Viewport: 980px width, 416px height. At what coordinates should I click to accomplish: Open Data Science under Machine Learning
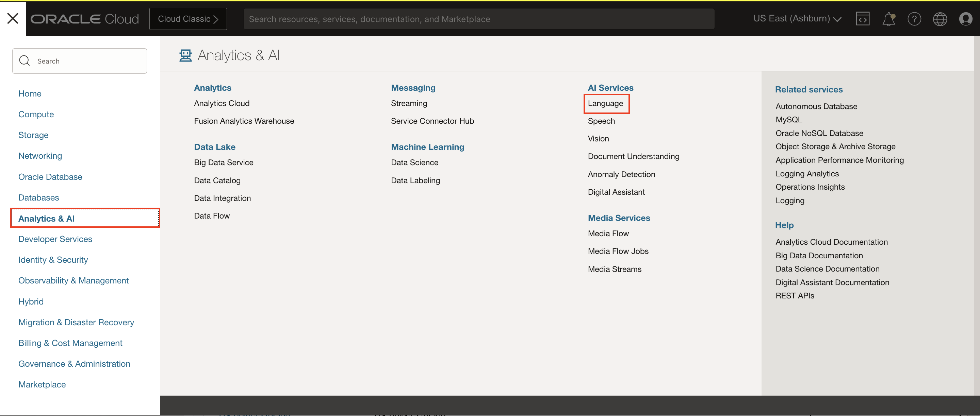415,162
